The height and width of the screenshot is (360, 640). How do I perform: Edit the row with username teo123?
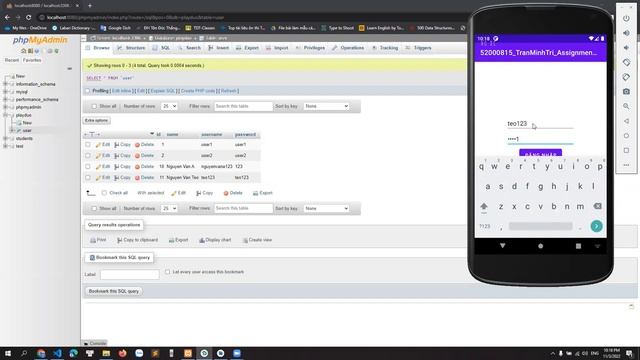point(103,178)
